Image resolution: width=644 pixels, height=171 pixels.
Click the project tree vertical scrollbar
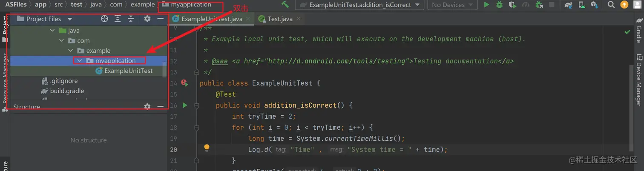tap(165, 70)
